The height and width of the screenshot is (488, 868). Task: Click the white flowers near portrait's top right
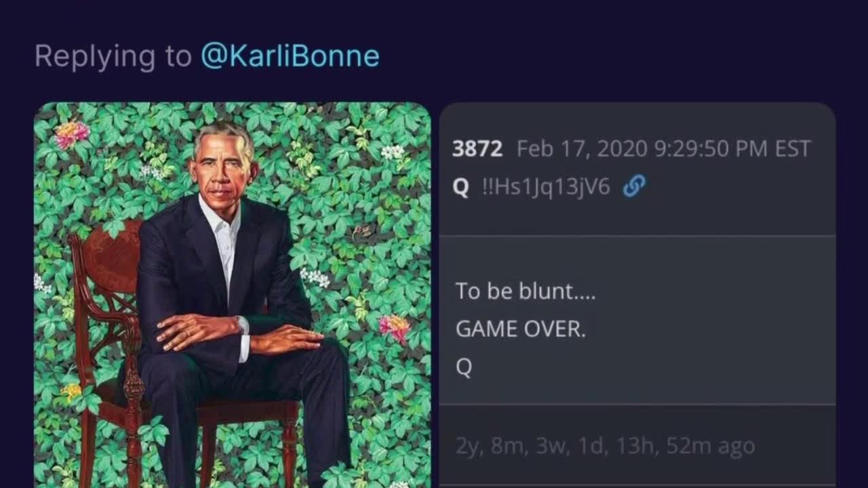(x=393, y=152)
